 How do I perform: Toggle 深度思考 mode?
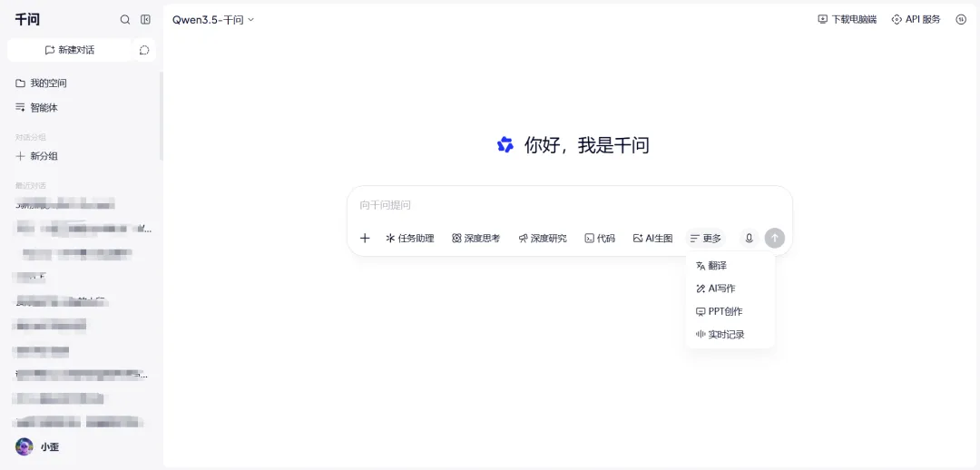click(x=475, y=238)
